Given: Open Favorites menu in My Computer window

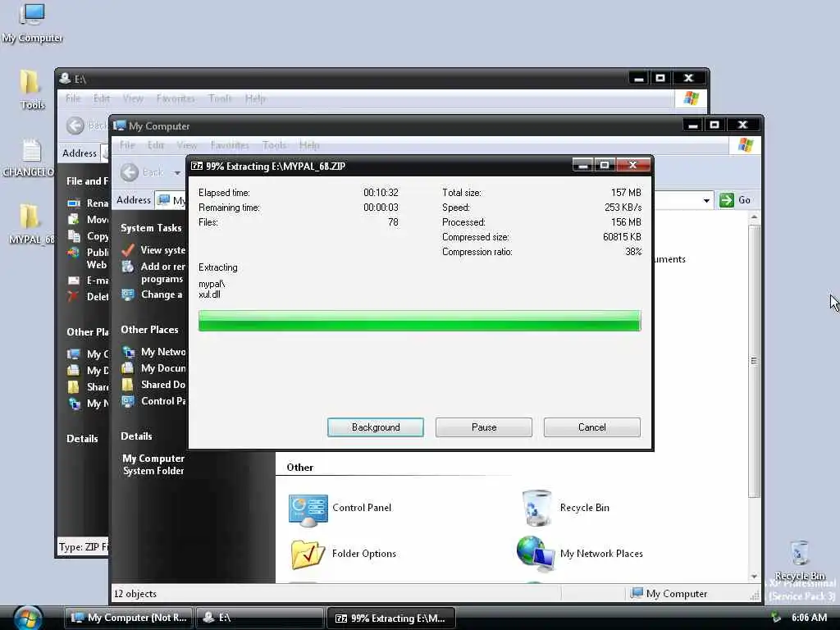Looking at the screenshot, I should [x=230, y=144].
